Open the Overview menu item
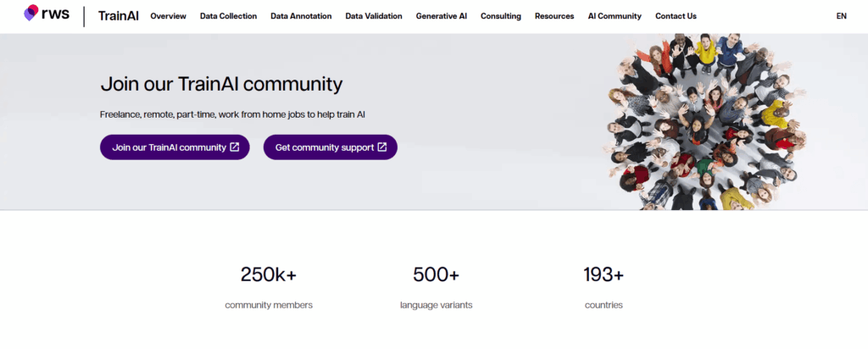The height and width of the screenshot is (349, 868). coord(168,16)
